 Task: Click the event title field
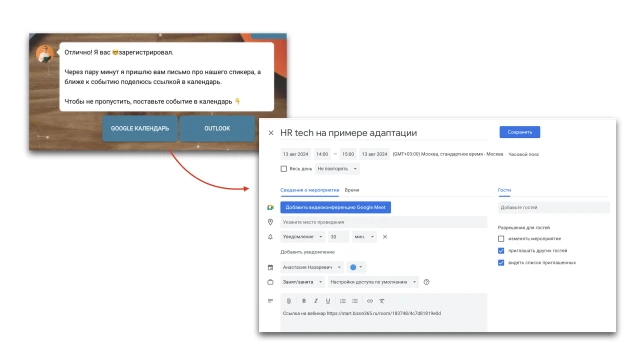pyautogui.click(x=384, y=133)
